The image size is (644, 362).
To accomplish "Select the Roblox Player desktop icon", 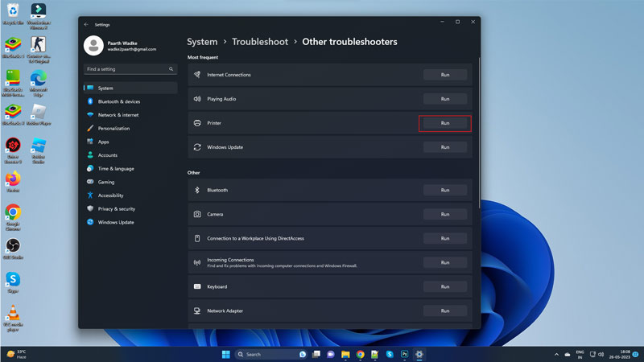I will [39, 114].
